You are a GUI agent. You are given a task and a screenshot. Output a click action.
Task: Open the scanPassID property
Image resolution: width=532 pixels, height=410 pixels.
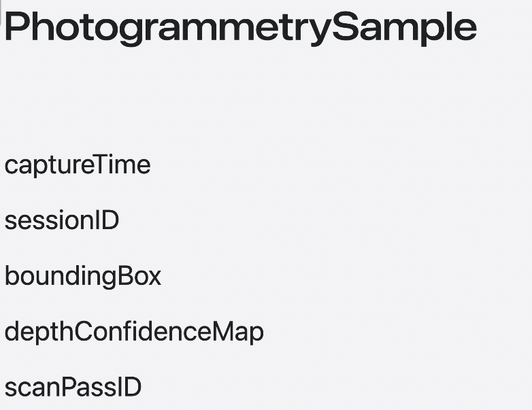point(73,388)
